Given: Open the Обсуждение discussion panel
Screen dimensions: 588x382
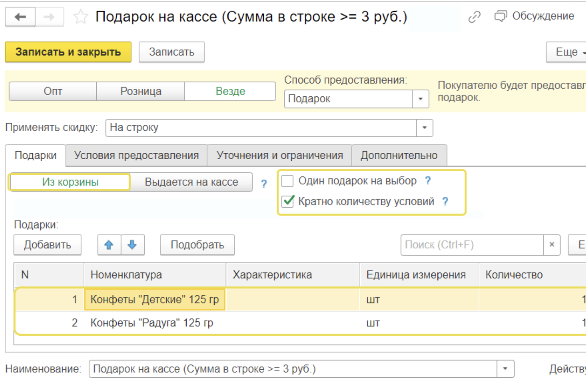Looking at the screenshot, I should 535,16.
